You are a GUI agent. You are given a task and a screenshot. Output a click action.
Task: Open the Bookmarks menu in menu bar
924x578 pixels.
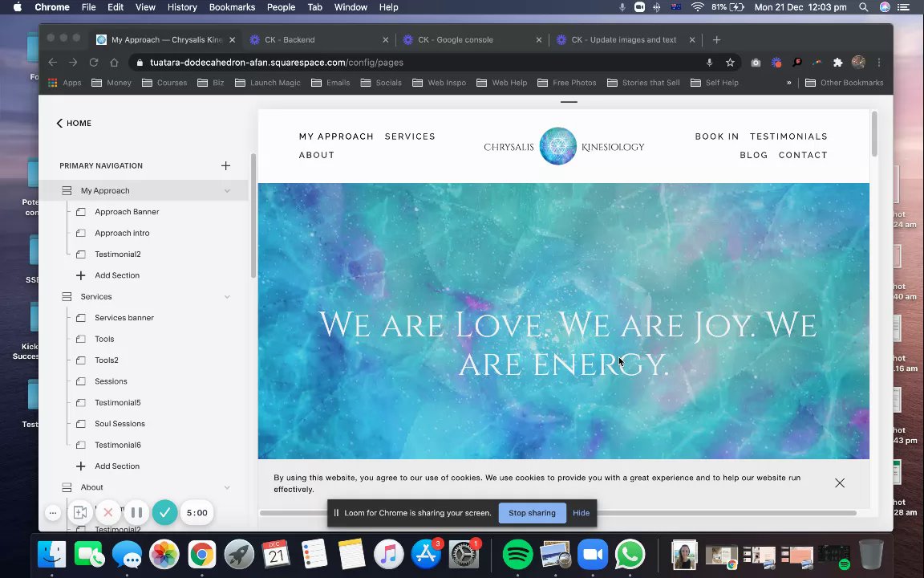[x=232, y=7]
